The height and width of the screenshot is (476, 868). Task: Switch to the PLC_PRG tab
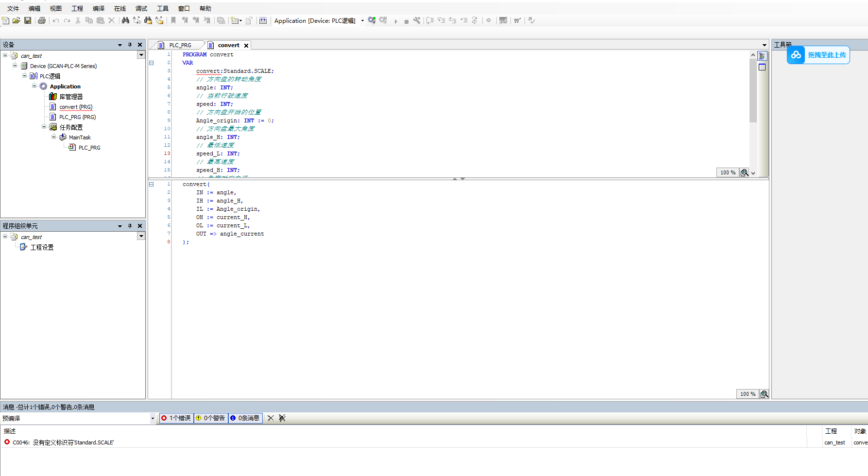pyautogui.click(x=180, y=45)
